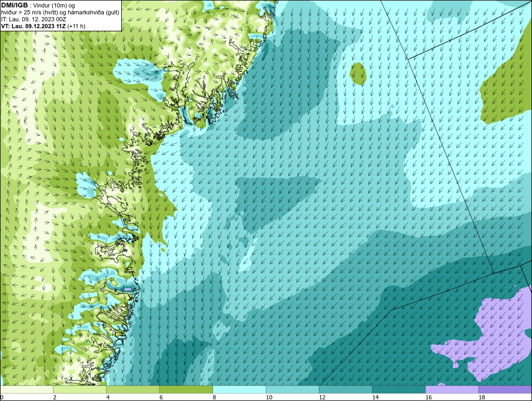Click the initial time line 'IT: Lau. 09. 12. 2023 00Z'
Viewport: 532px width, 401px height.
34,19
